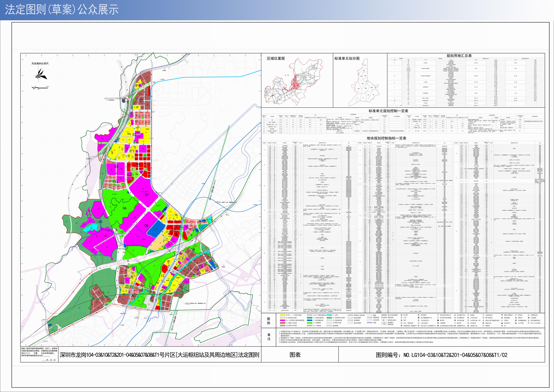Click the heritage protection (文物保护) icon
This screenshot has height=392, width=554.
click(x=438, y=323)
